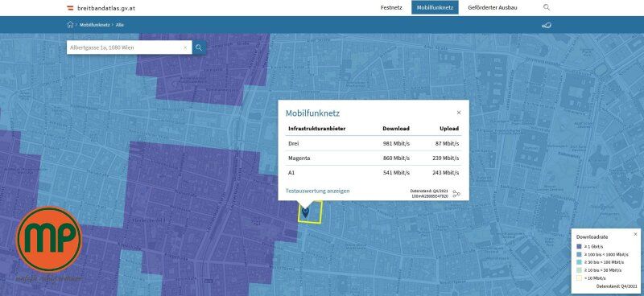Click the < 10 Mbit/s legend swatch

[579, 278]
